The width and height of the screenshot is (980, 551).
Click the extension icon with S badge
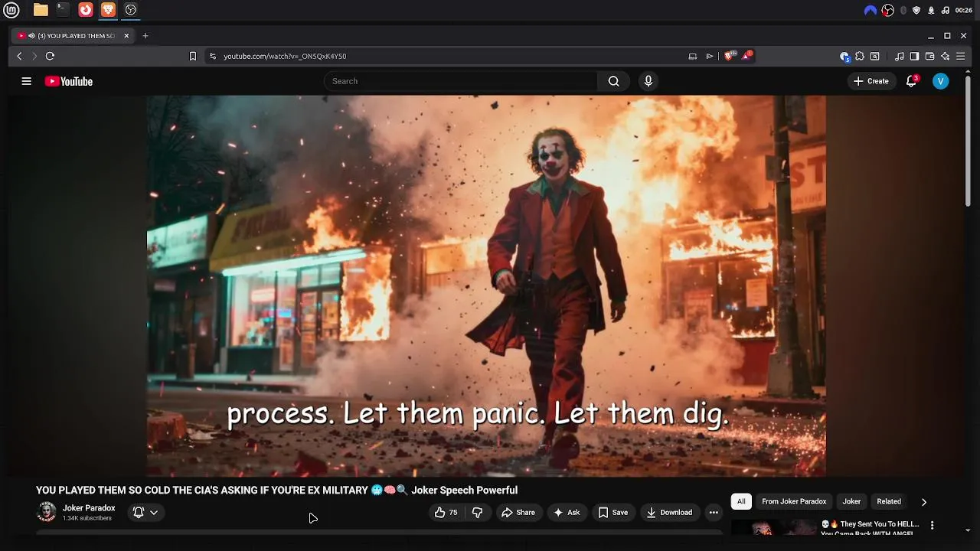(844, 56)
